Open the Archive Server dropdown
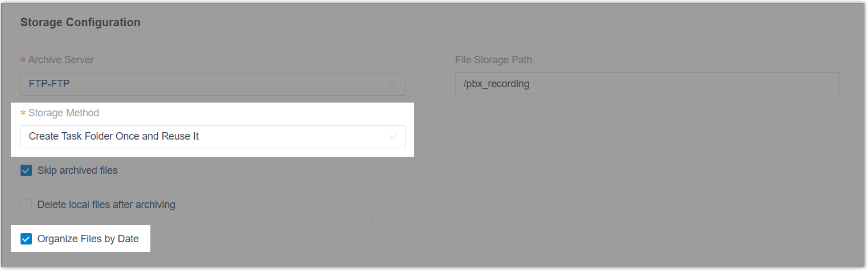 click(212, 84)
